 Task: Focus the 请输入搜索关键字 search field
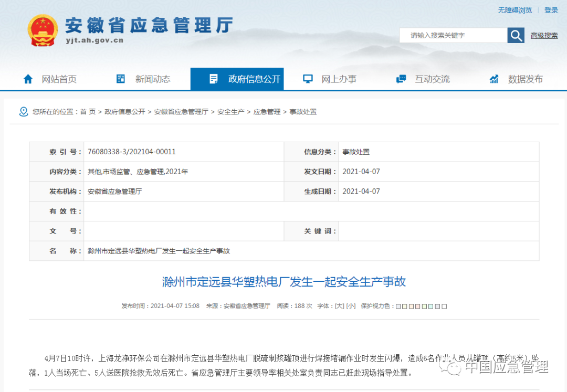click(454, 35)
